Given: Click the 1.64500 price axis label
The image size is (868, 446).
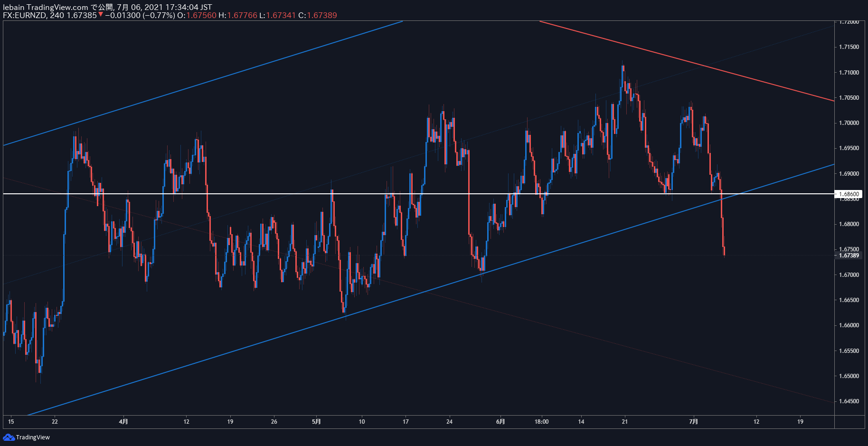Looking at the screenshot, I should 849,401.
